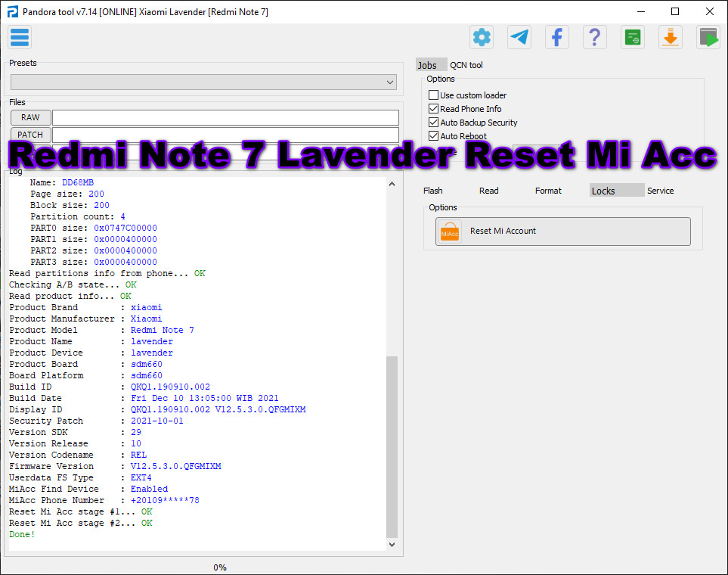Click the green play run icon
Viewport: 728px width, 575px height.
[708, 37]
